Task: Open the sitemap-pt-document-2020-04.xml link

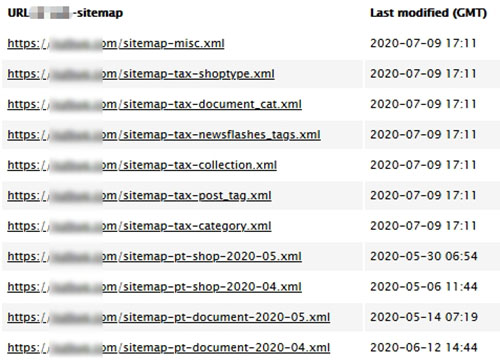Action: coord(169,348)
